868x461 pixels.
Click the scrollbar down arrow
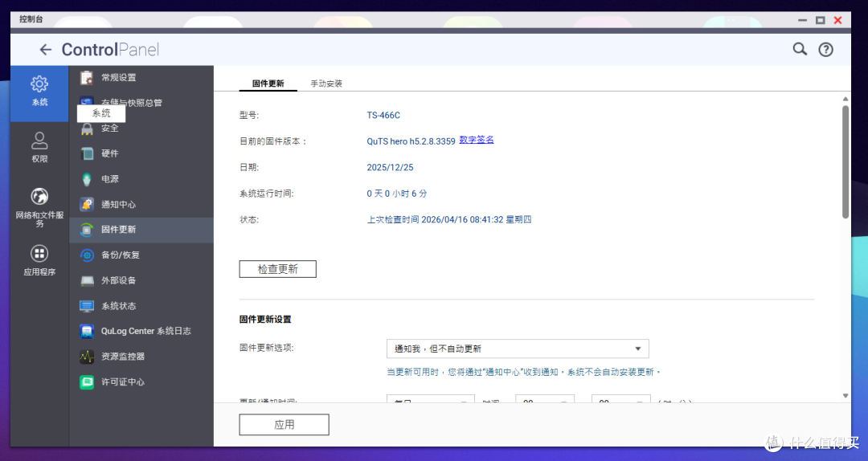(x=845, y=396)
